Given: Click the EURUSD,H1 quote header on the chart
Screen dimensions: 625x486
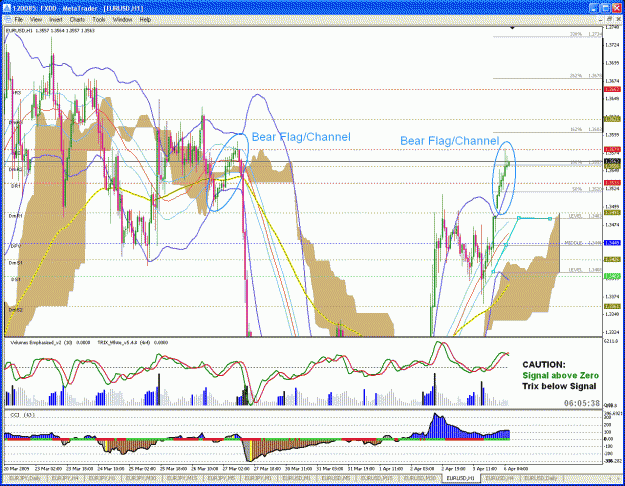Looking at the screenshot, I should pyautogui.click(x=50, y=30).
